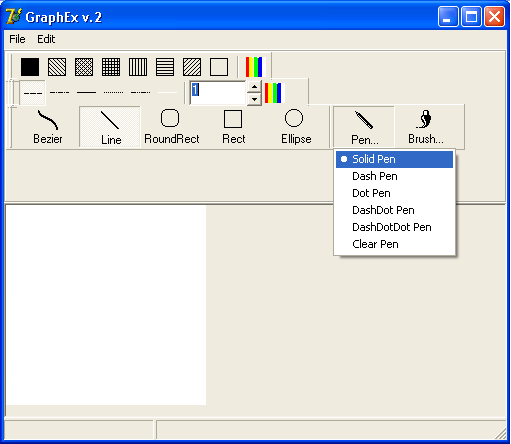Select the Bezier curve tool
511x444 pixels.
(x=48, y=127)
